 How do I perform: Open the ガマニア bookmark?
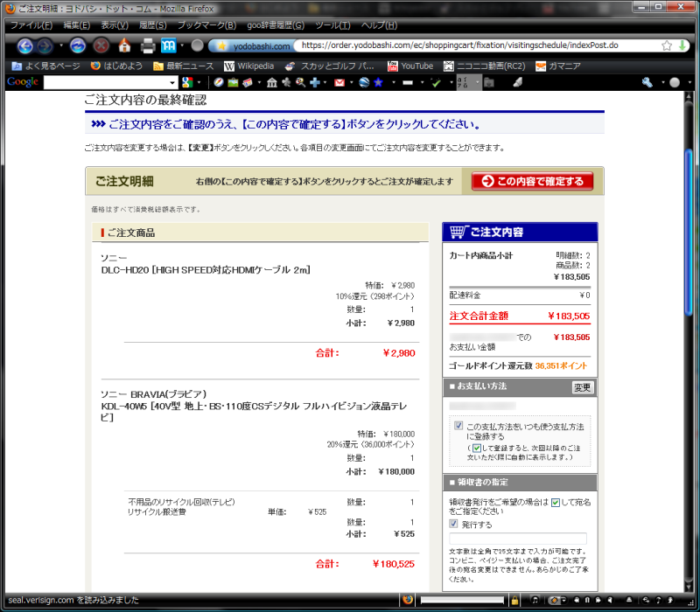pos(558,66)
